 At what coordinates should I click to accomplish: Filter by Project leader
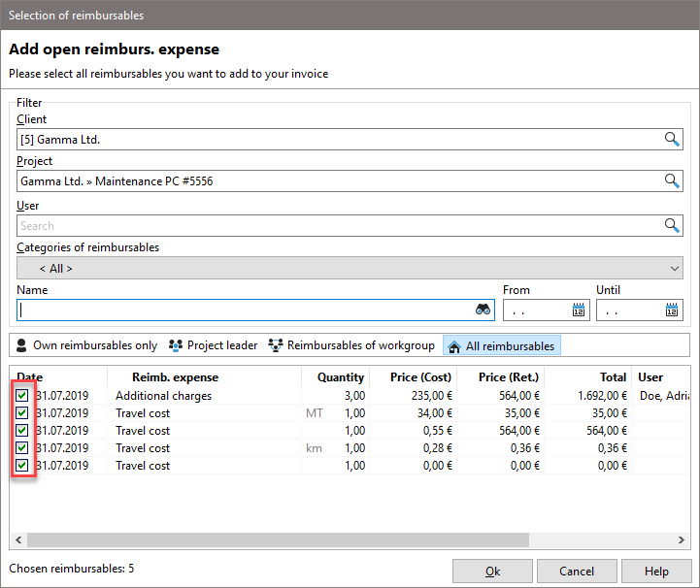pyautogui.click(x=213, y=345)
